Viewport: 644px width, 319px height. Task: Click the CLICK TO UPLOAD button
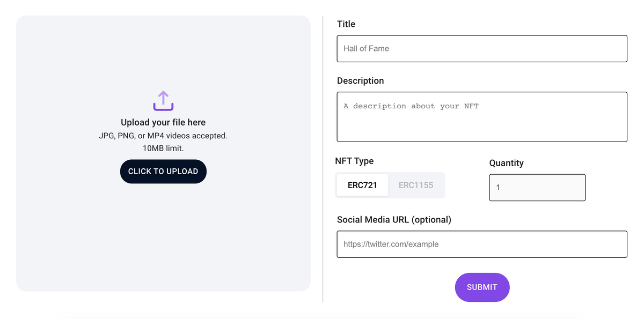point(163,172)
